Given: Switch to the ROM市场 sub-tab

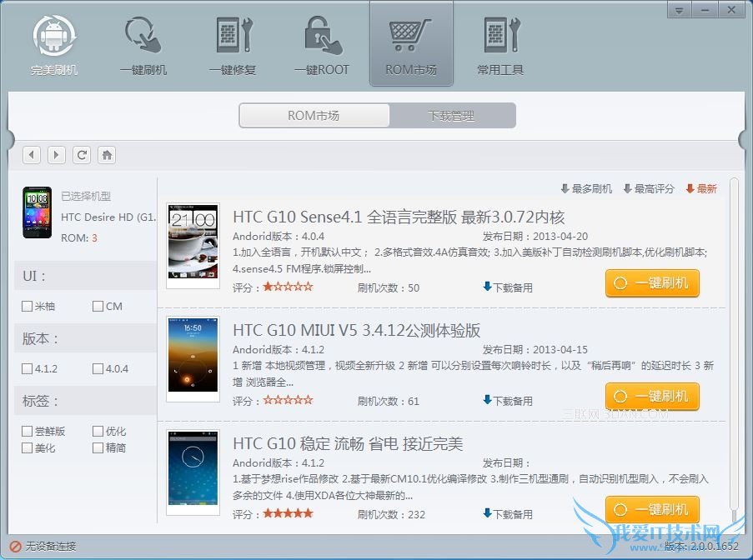Looking at the screenshot, I should click(x=314, y=116).
